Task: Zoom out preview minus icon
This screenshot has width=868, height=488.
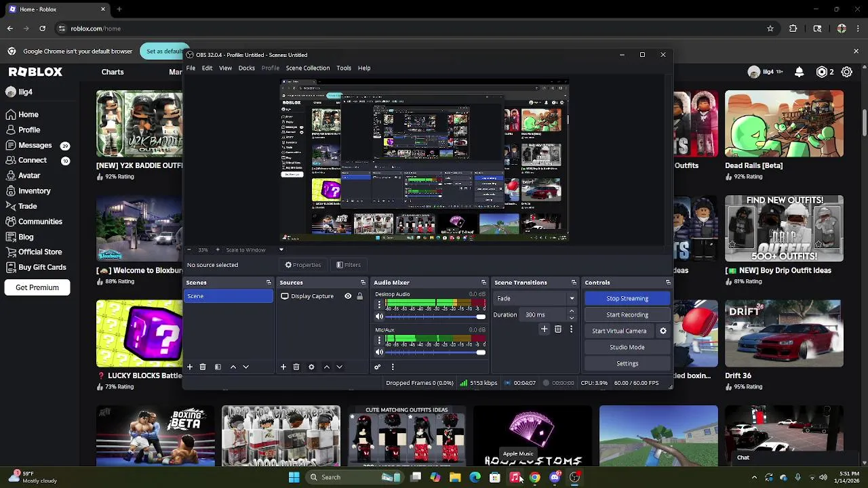Action: tap(189, 249)
